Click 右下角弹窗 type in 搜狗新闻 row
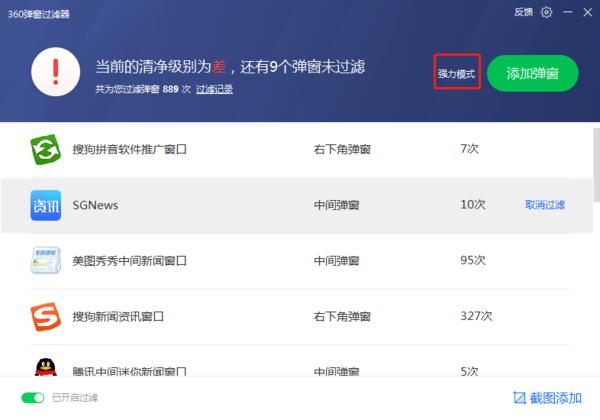 click(x=342, y=317)
